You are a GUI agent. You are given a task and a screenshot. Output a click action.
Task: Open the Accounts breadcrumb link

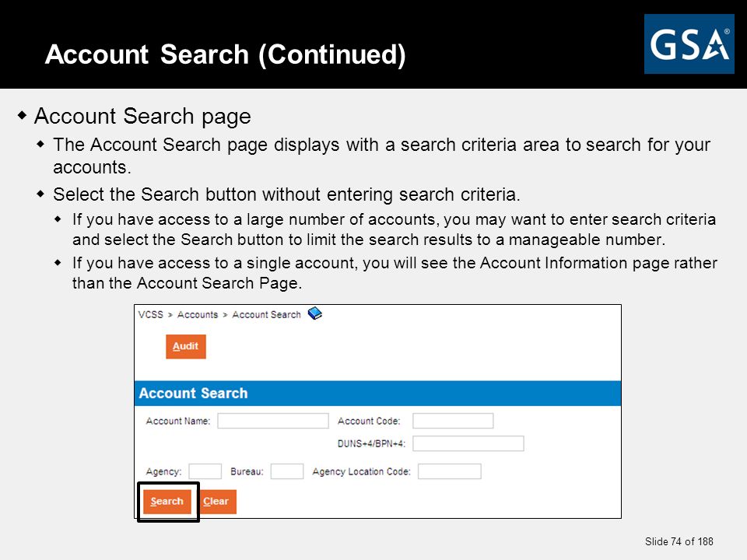click(198, 315)
